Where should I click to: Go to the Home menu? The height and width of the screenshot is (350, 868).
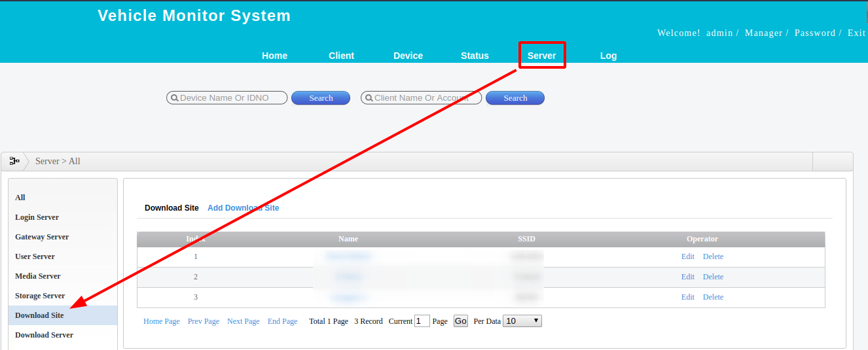(x=274, y=56)
